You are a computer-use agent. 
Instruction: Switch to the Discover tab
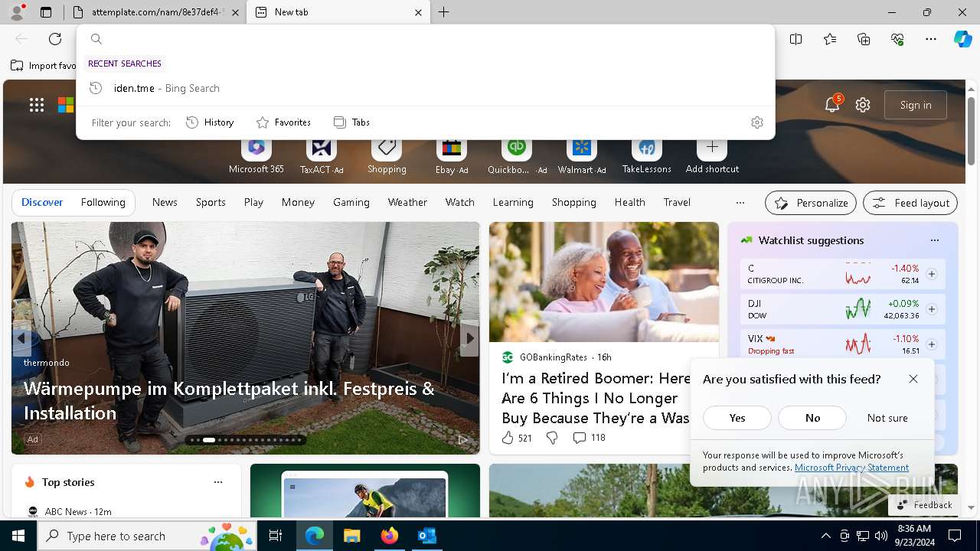(x=42, y=202)
